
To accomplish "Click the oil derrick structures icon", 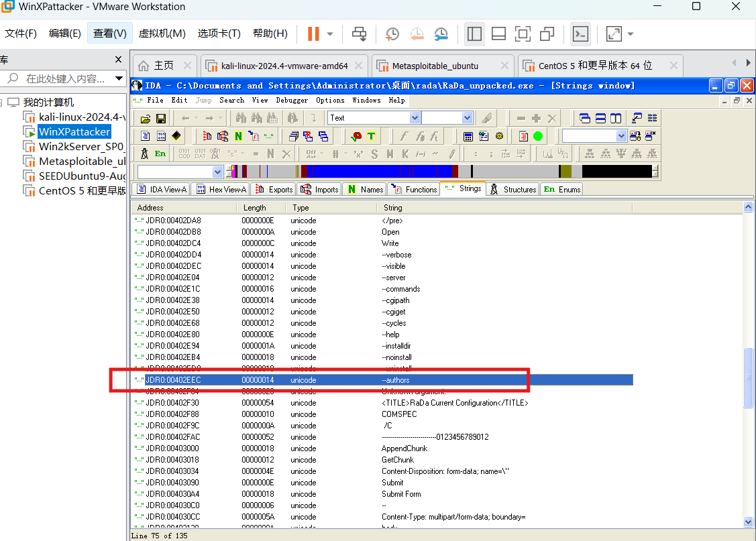I will (144, 154).
